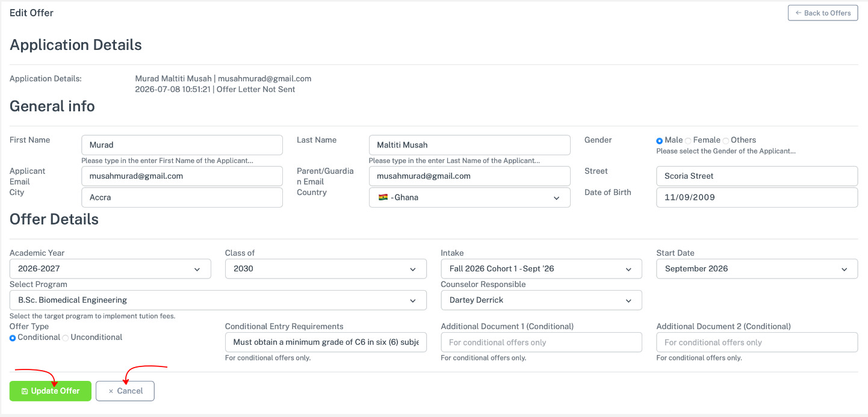Go Back to Offers
This screenshot has height=417, width=868.
point(823,13)
